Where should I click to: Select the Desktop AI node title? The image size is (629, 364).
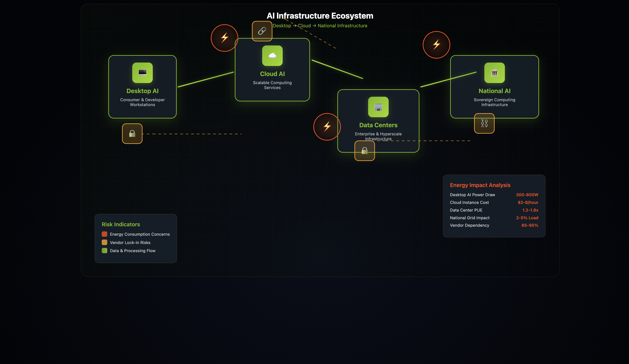(142, 91)
